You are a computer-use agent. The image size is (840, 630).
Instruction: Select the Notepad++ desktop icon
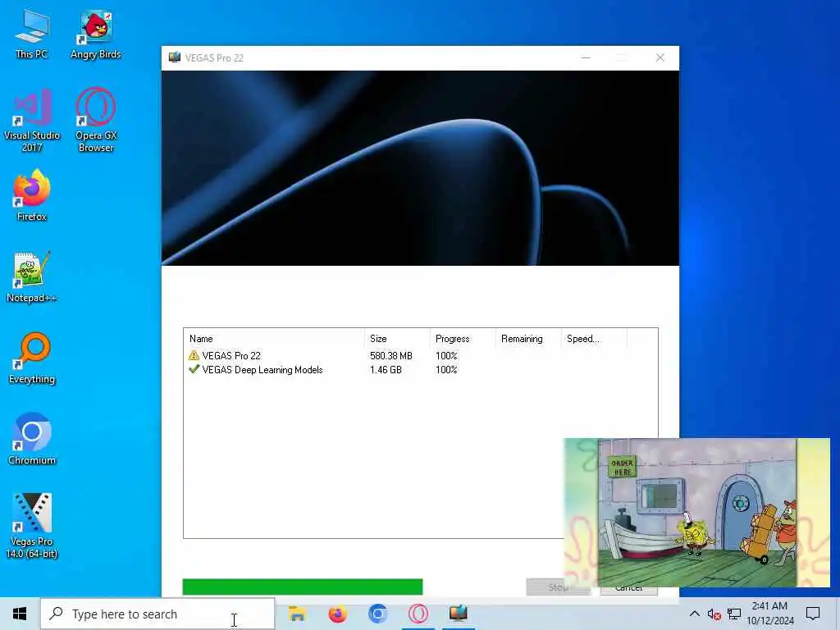tap(32, 277)
